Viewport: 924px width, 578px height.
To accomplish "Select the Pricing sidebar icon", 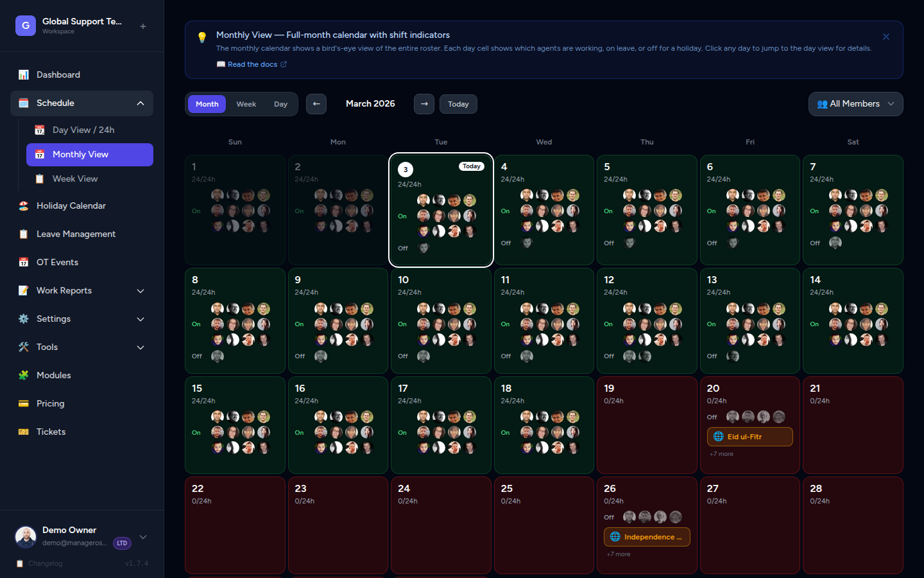I will point(24,403).
